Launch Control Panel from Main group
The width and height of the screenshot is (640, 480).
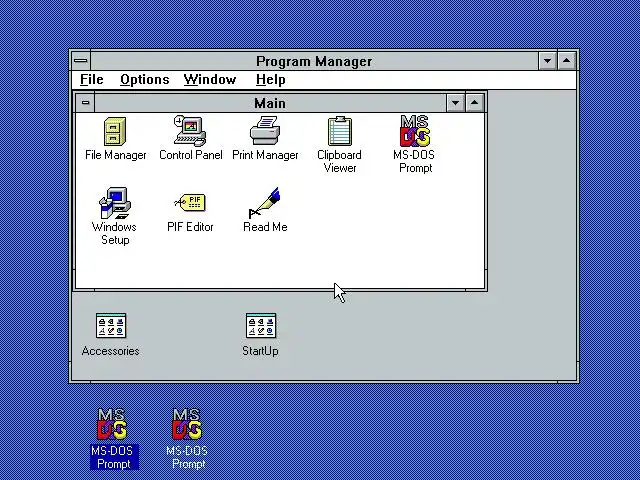point(190,131)
